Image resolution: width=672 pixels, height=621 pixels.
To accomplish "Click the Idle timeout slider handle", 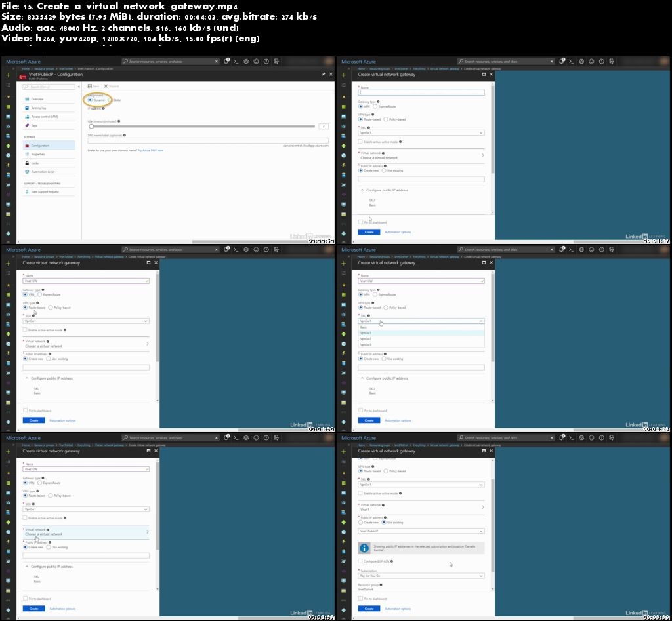I will [91, 127].
